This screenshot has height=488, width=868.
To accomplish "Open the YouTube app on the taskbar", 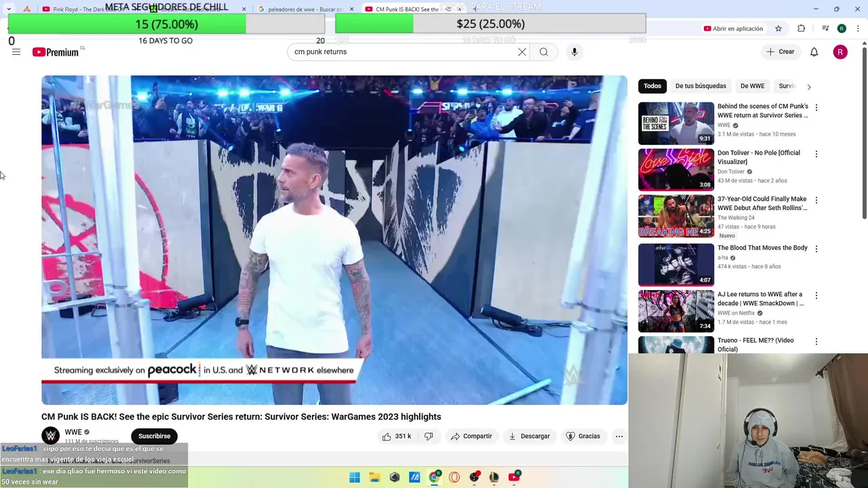I will pyautogui.click(x=514, y=477).
